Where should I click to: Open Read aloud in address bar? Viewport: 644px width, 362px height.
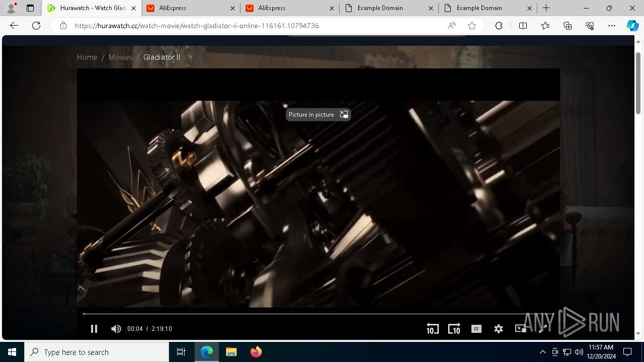click(x=452, y=26)
